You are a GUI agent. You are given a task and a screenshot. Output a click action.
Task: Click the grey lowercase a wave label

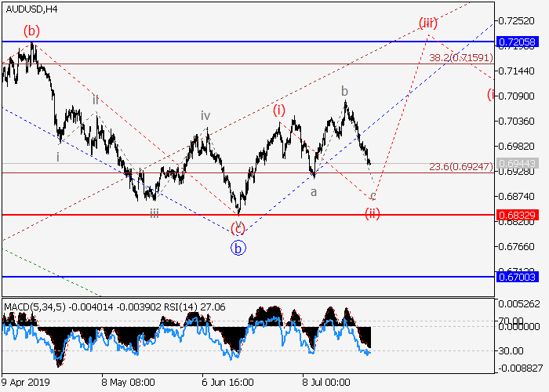click(313, 191)
